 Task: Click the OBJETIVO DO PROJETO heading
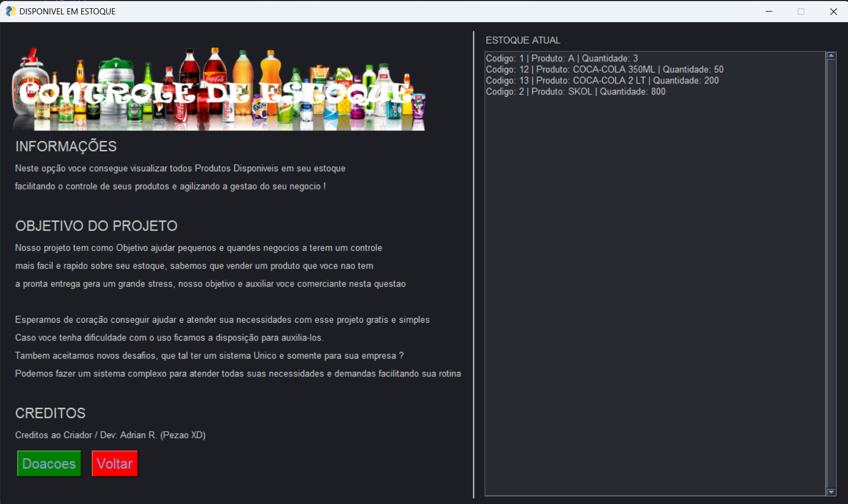(x=96, y=226)
